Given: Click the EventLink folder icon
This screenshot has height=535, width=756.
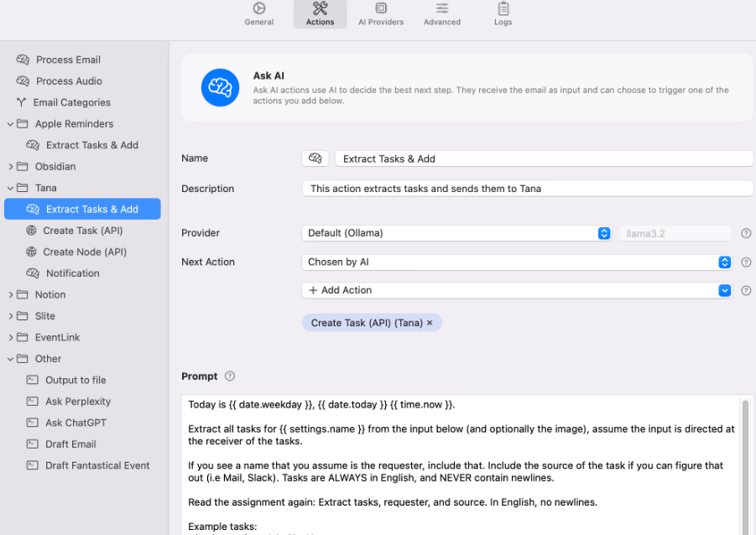Looking at the screenshot, I should click(22, 337).
